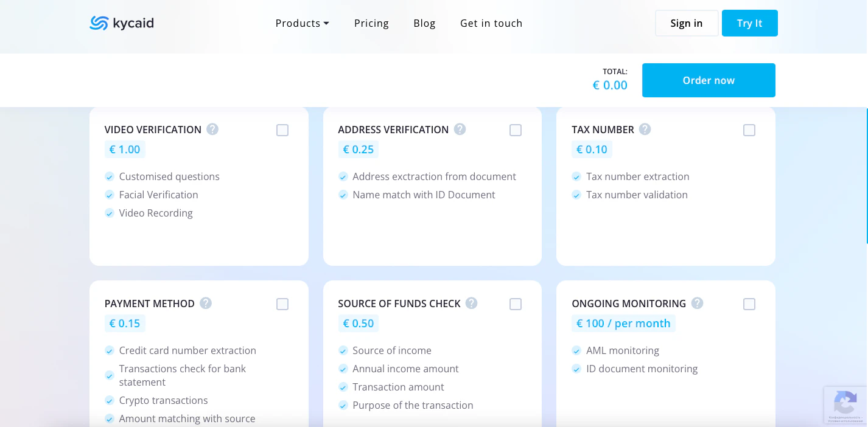This screenshot has width=868, height=427.
Task: Enable the Ongoing Monitoring checkbox
Action: (x=749, y=304)
